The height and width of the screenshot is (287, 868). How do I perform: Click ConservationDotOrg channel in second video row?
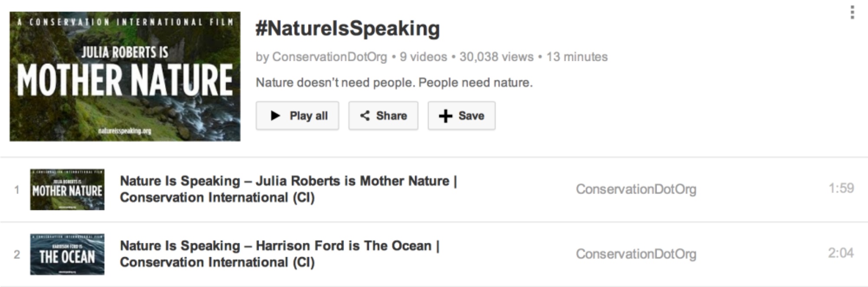click(x=636, y=254)
